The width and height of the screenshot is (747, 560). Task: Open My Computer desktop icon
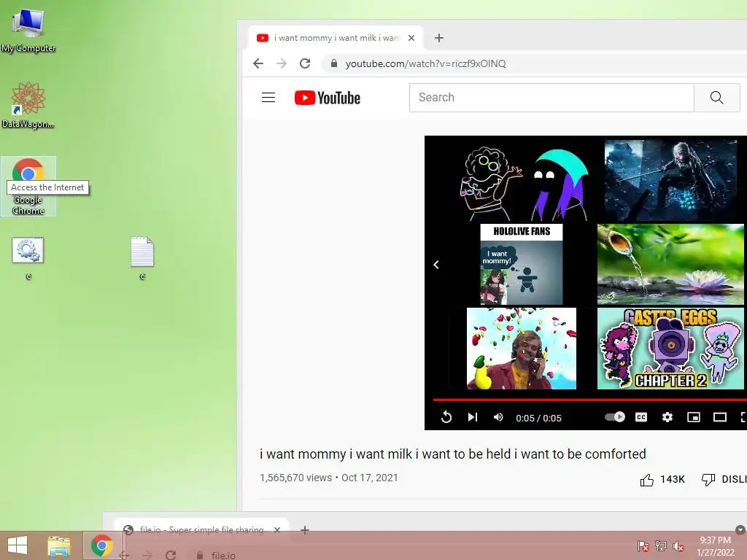[x=28, y=30]
